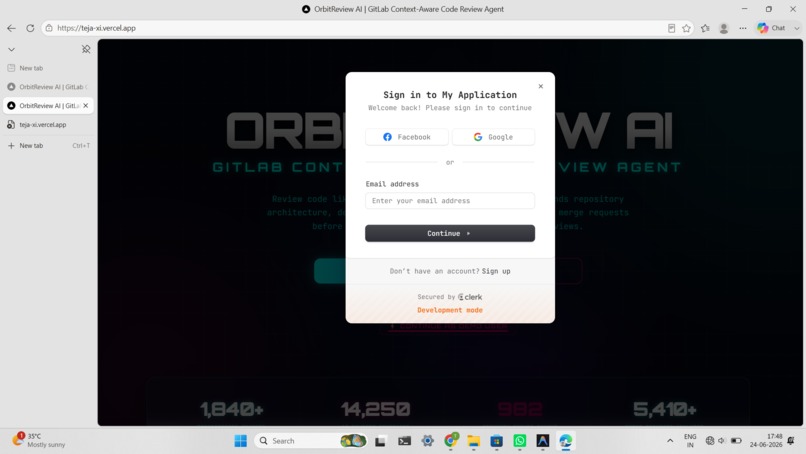This screenshot has height=454, width=806.
Task: Sign in with Google button
Action: tap(493, 137)
